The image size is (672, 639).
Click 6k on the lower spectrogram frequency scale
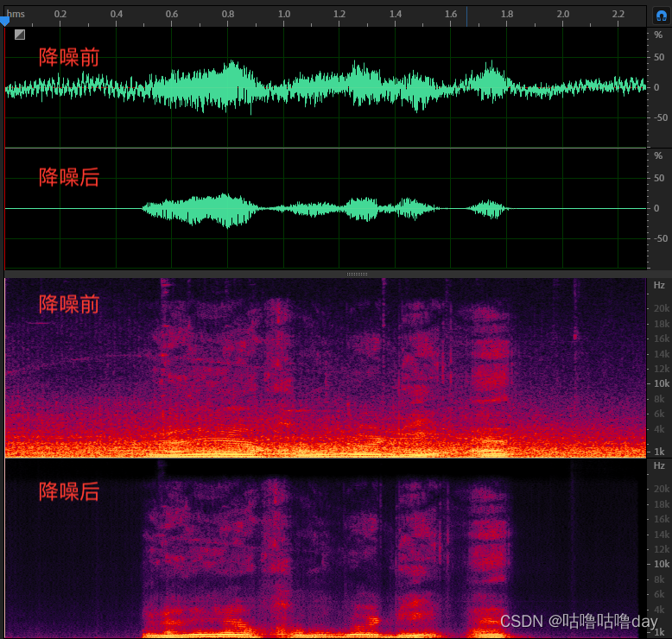point(659,594)
